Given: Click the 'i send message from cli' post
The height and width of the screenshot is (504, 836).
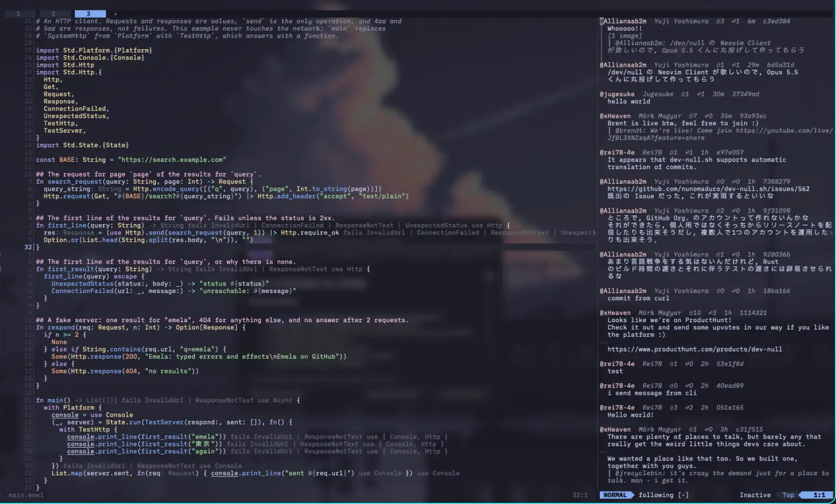Looking at the screenshot, I should pyautogui.click(x=652, y=393).
